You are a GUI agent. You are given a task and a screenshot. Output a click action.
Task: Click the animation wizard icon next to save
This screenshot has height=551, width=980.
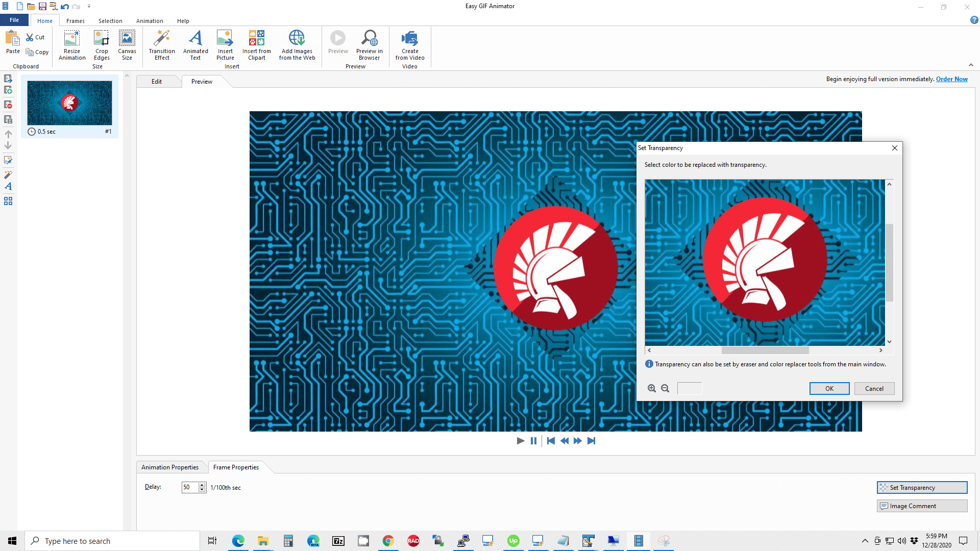pyautogui.click(x=54, y=7)
